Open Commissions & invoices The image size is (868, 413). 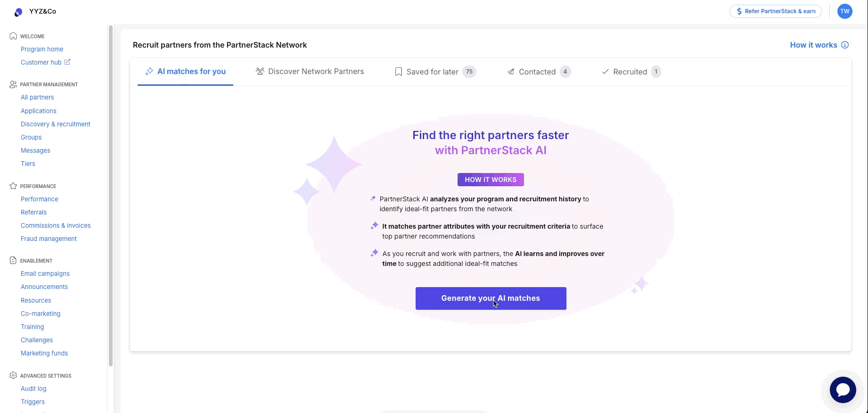coord(56,225)
